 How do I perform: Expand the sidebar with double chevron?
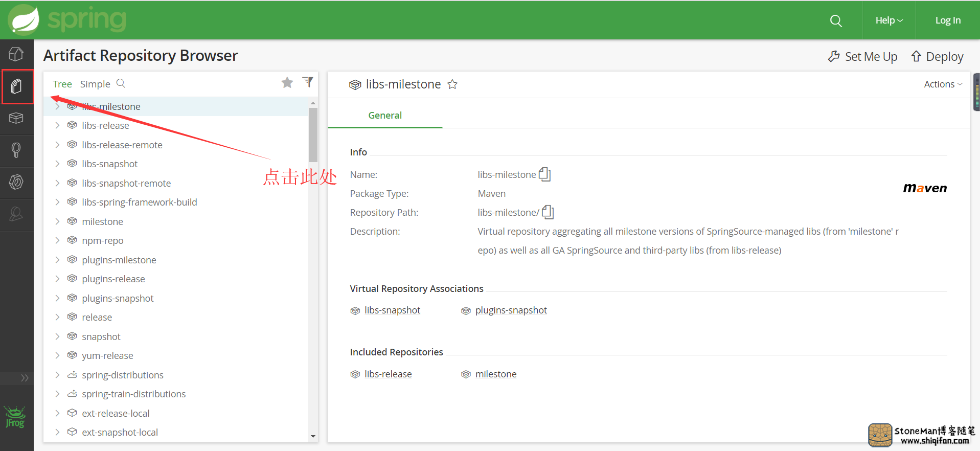click(25, 378)
